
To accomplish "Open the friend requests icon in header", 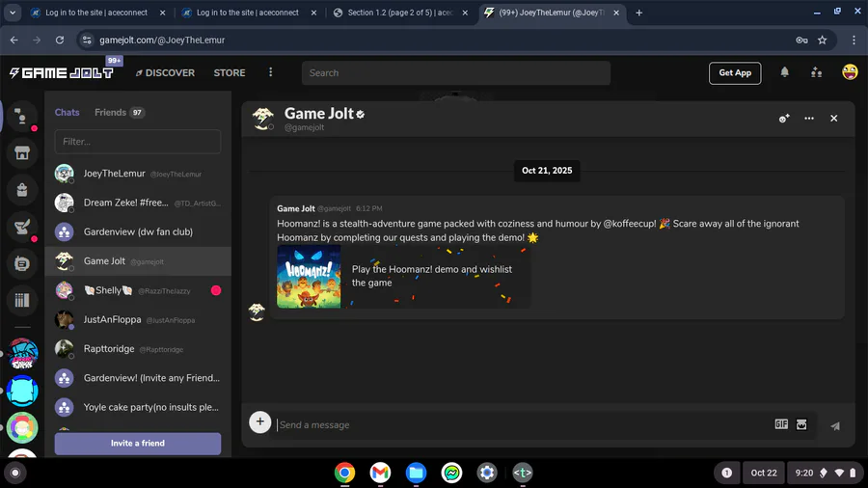I will (817, 72).
